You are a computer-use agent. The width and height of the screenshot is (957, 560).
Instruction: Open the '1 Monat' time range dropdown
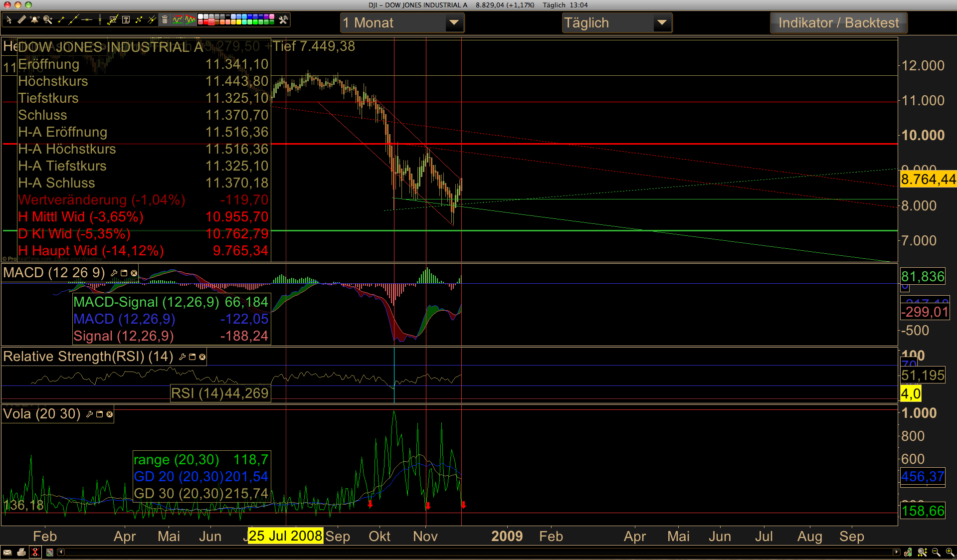coord(402,23)
